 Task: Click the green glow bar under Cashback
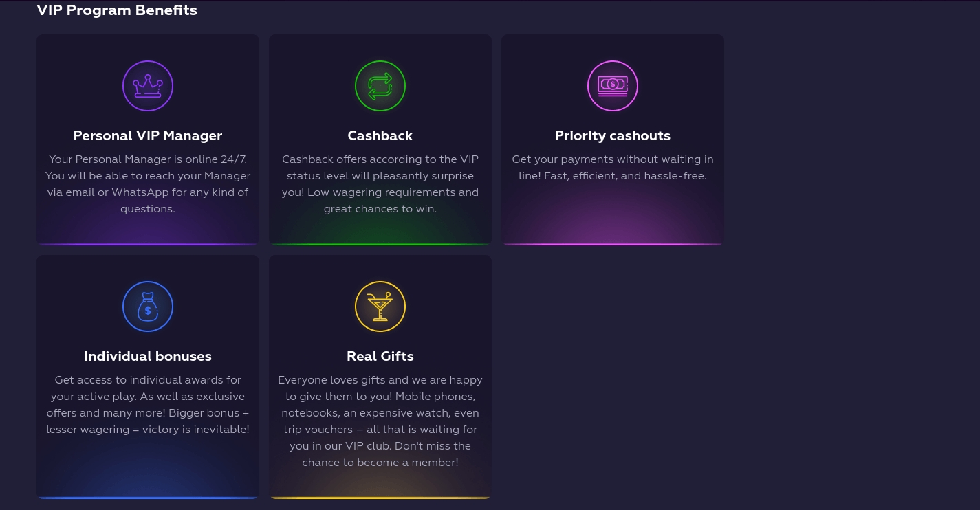tap(380, 243)
